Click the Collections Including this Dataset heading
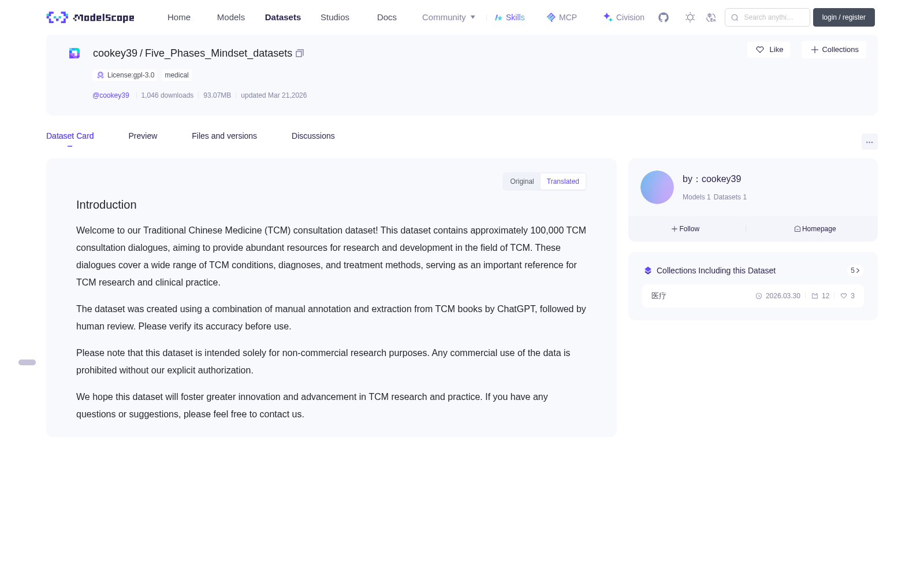The height and width of the screenshot is (578, 924). point(716,271)
